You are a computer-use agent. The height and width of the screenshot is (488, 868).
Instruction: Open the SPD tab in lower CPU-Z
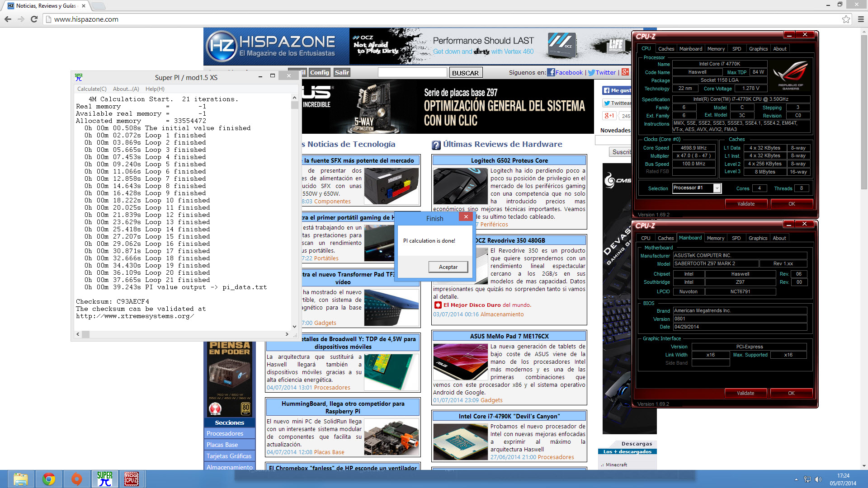click(x=736, y=238)
